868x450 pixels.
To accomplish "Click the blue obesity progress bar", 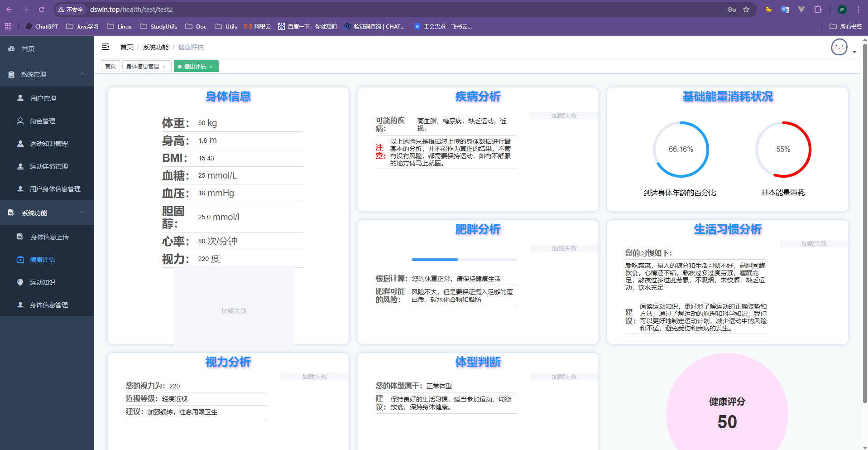I will (x=464, y=260).
